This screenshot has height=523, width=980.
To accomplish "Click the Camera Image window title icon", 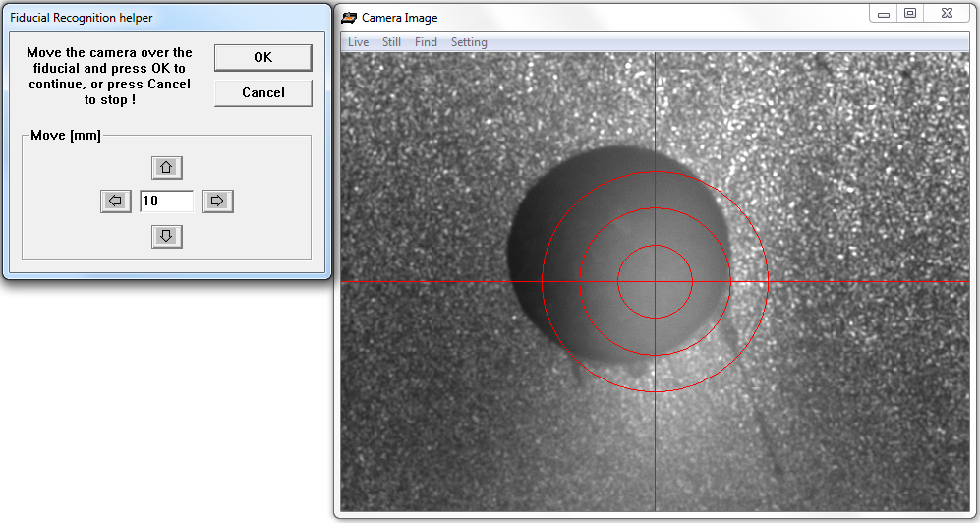I will click(x=349, y=18).
